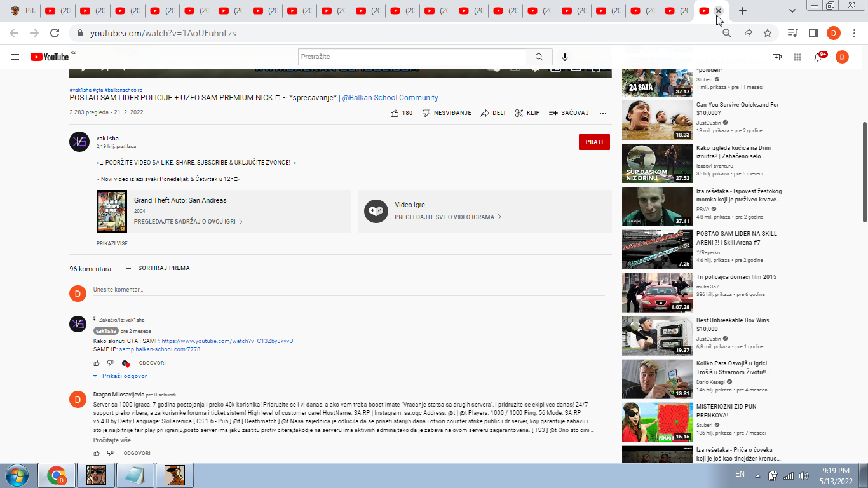Close the active YouTube tab
This screenshot has height=488, width=868.
click(719, 11)
